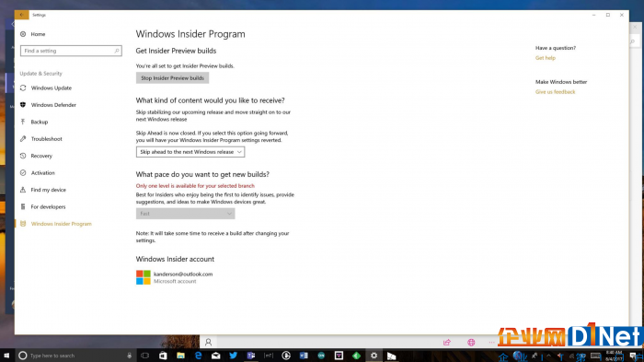
Task: Go back with the Settings back arrow
Action: coord(21,15)
